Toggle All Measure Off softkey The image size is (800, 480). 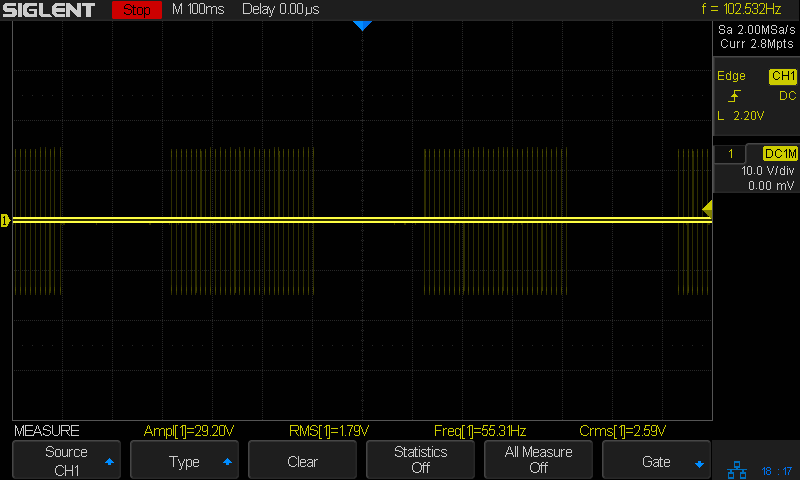point(538,460)
